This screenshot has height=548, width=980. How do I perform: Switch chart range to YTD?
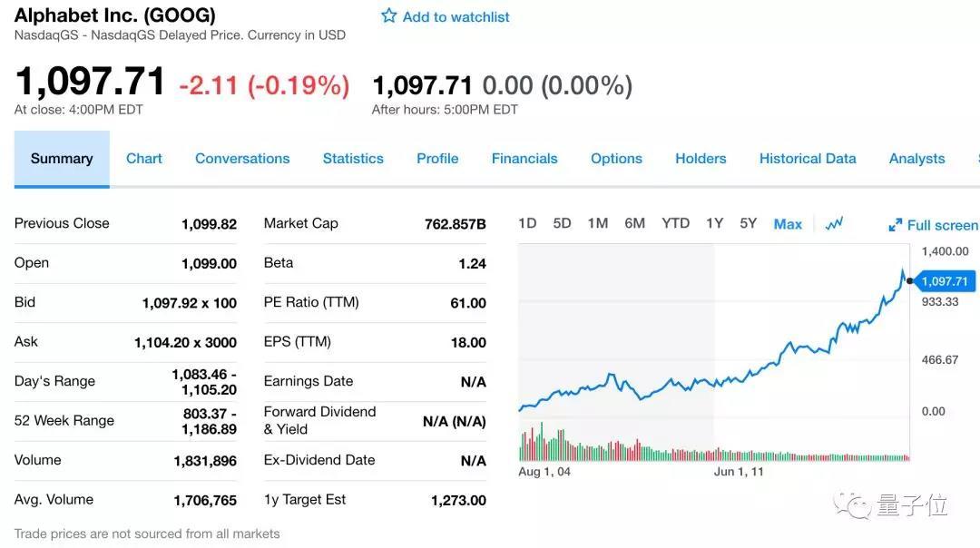tap(675, 223)
